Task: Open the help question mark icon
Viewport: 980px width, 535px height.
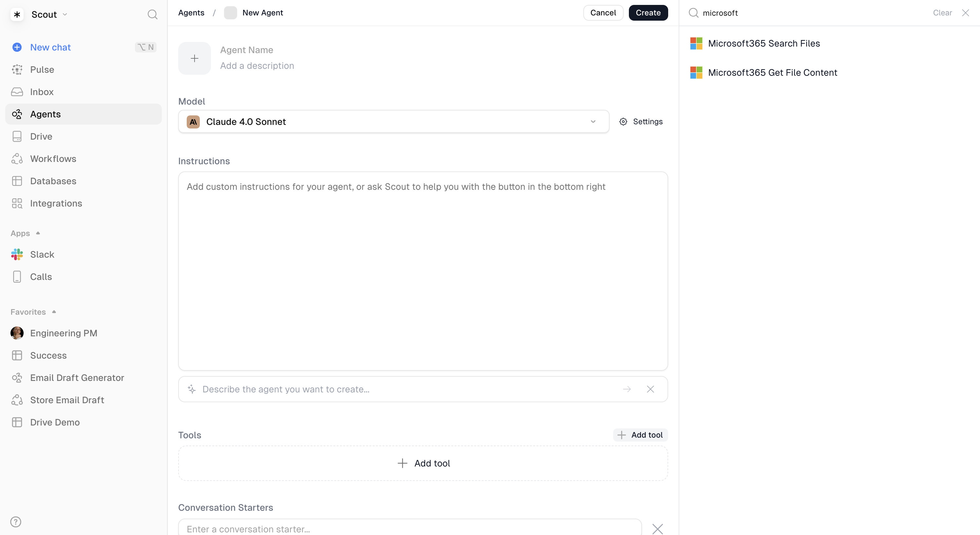Action: point(16,522)
